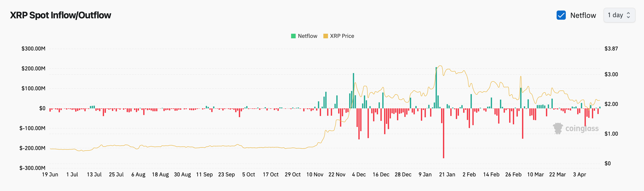Click the Netflow label beside the checkbox
Image resolution: width=644 pixels, height=191 pixels.
(583, 15)
